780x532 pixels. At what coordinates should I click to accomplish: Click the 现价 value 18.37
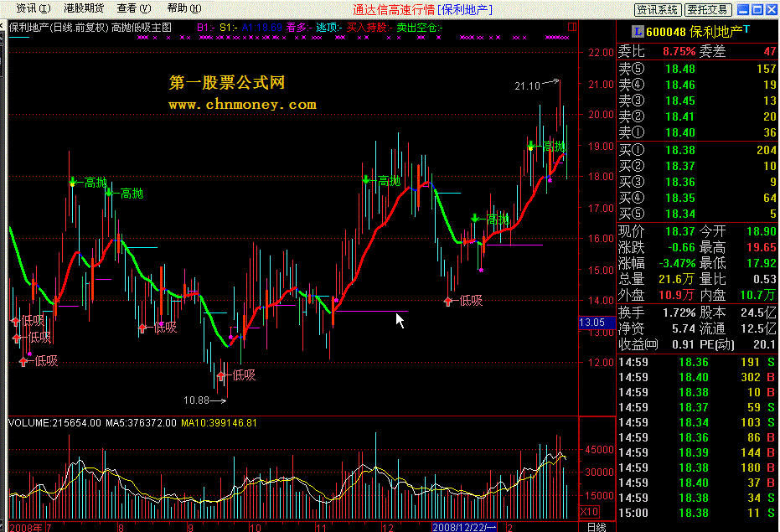click(x=680, y=231)
